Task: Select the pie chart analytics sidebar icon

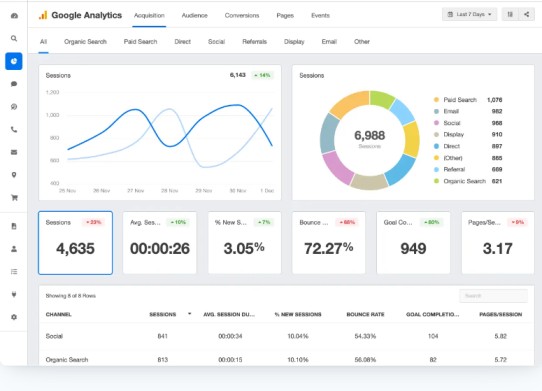Action: 14,61
